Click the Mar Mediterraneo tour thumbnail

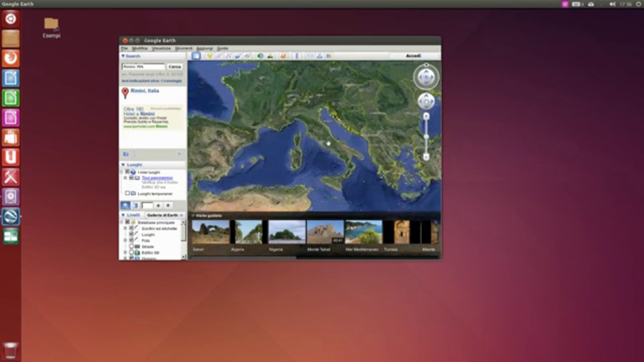(x=364, y=232)
